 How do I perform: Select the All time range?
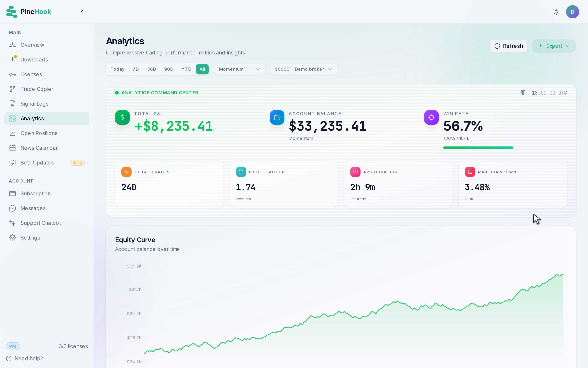click(x=202, y=69)
